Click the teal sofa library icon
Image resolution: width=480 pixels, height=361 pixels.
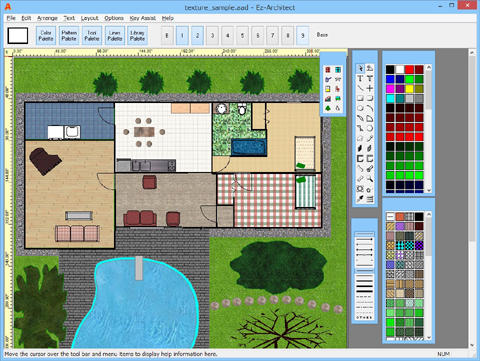338,99
